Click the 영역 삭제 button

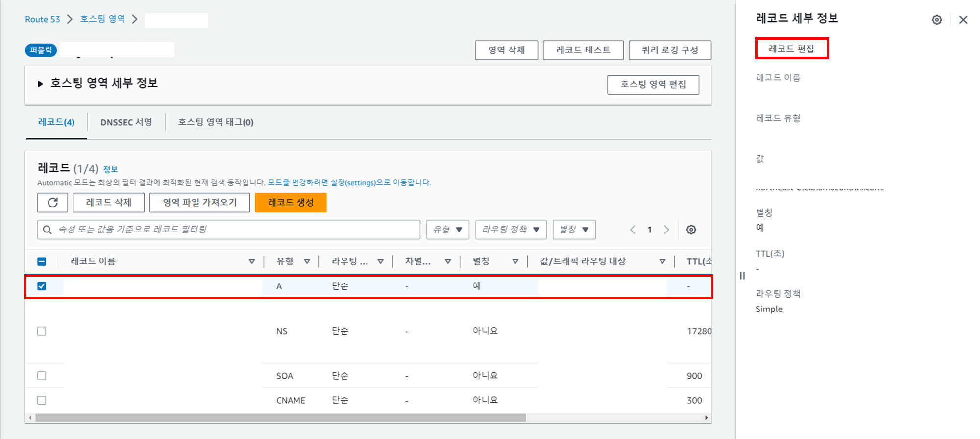506,50
